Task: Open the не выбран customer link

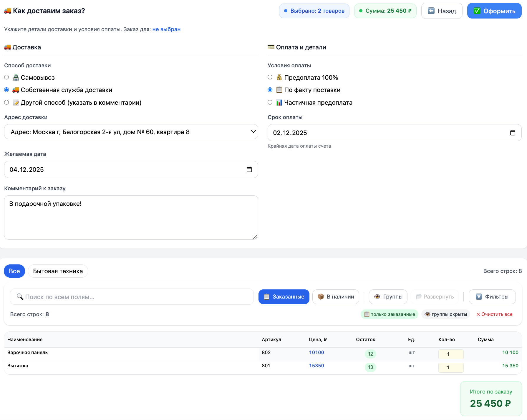Action: [166, 29]
